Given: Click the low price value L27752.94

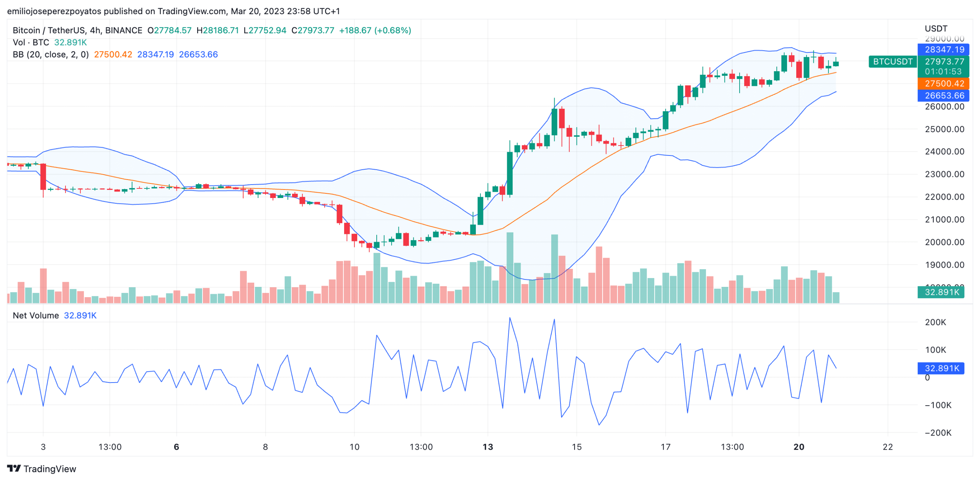Looking at the screenshot, I should tap(265, 30).
